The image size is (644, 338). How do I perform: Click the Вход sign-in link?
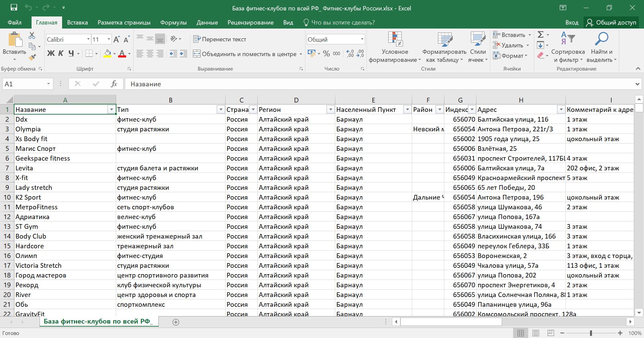pyautogui.click(x=572, y=23)
